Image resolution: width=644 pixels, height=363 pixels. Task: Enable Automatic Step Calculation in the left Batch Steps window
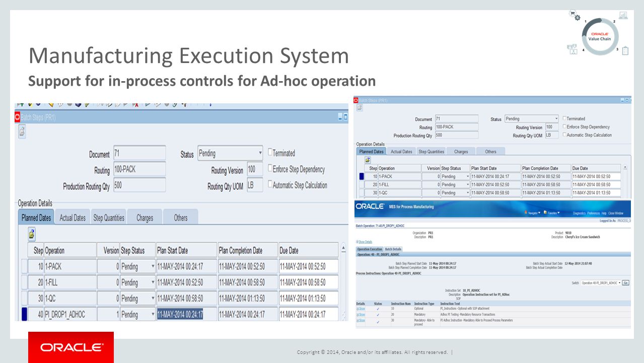pyautogui.click(x=270, y=185)
